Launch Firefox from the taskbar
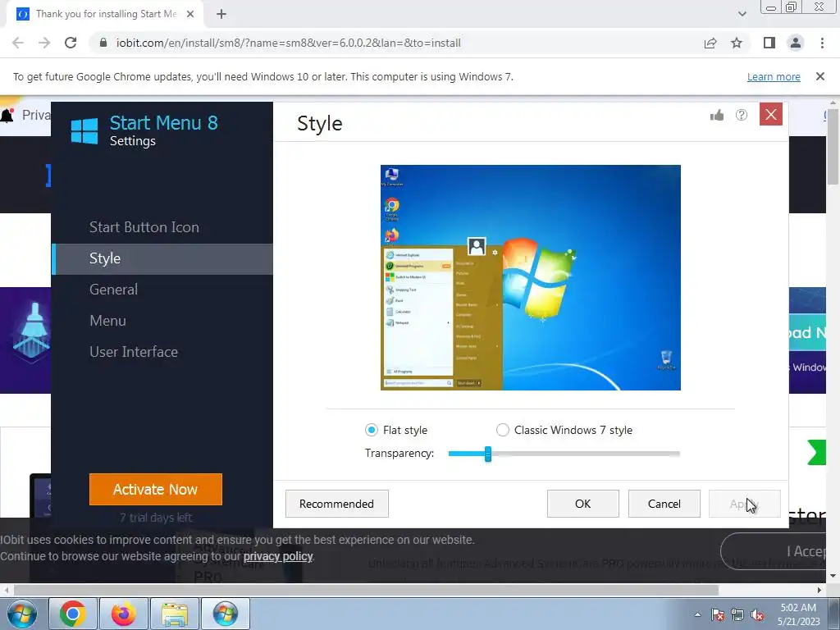The height and width of the screenshot is (630, 840). coord(123,614)
